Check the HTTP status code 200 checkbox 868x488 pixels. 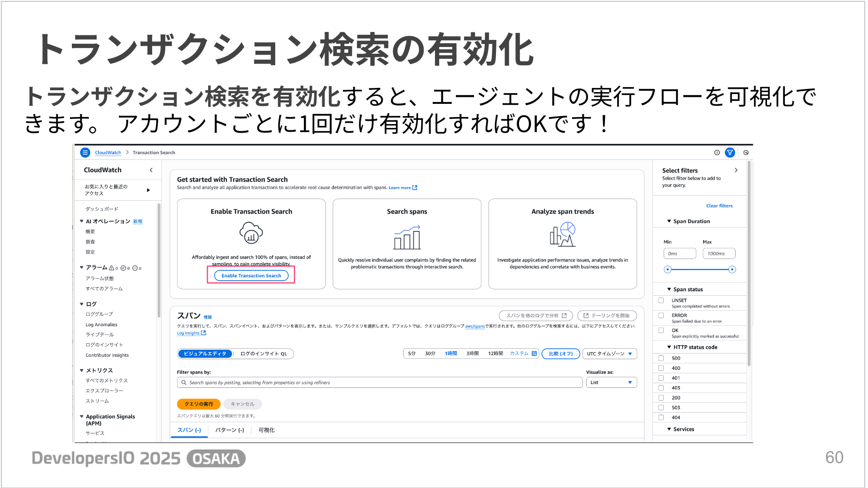click(x=661, y=398)
